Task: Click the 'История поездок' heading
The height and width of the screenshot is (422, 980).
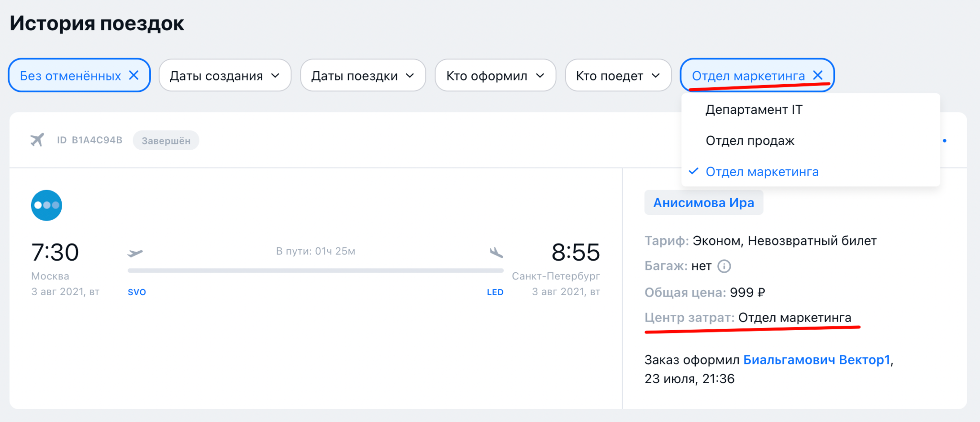Action: tap(97, 23)
